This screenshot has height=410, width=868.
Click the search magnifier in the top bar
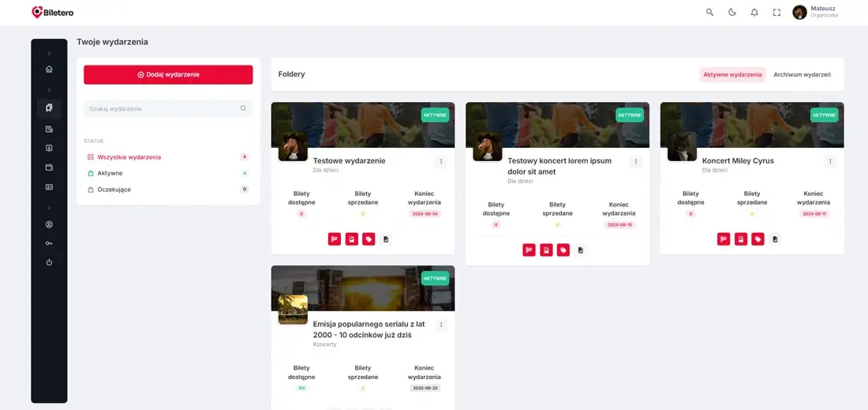coord(709,13)
